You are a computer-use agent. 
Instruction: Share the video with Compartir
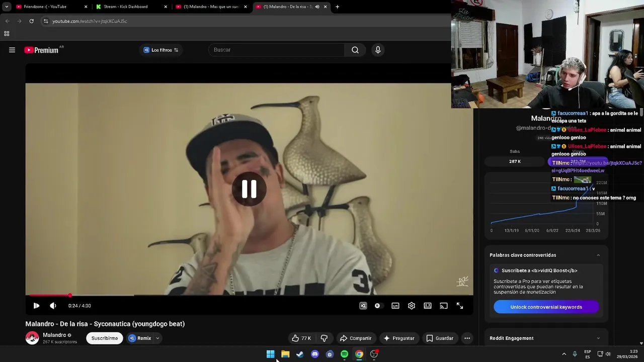(356, 338)
